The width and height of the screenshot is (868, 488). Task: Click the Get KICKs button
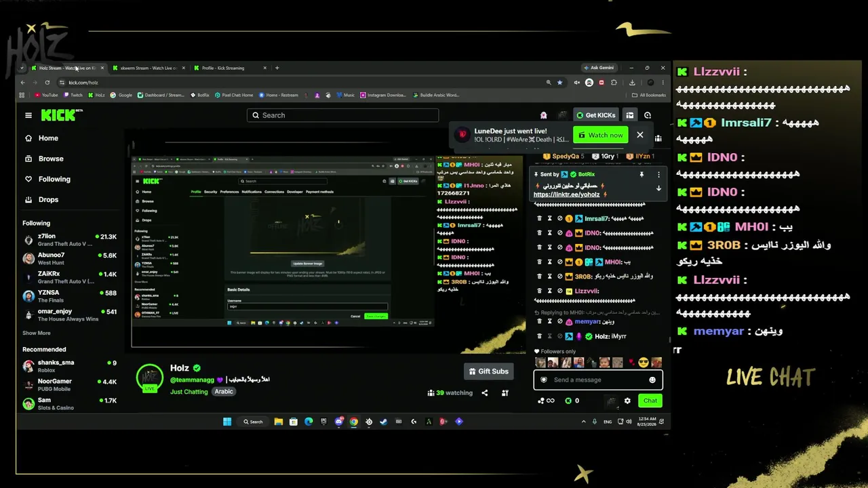[x=595, y=115]
